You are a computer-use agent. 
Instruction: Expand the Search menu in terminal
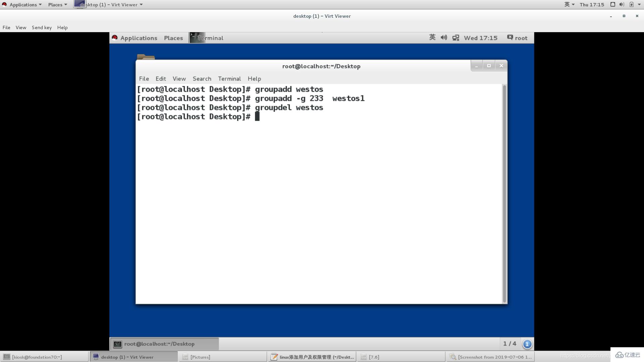click(201, 78)
